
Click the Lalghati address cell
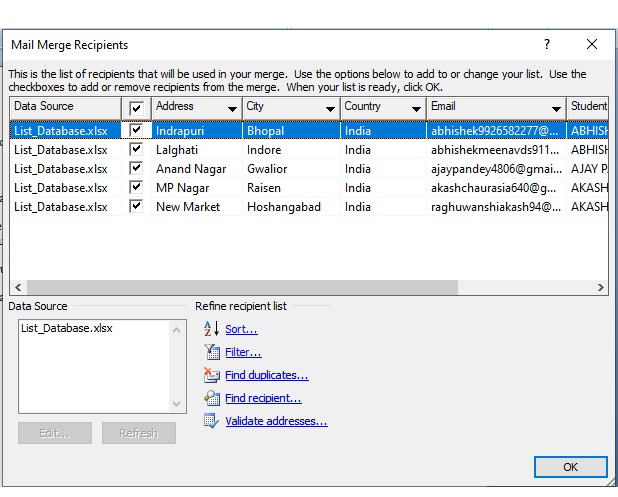(x=197, y=150)
